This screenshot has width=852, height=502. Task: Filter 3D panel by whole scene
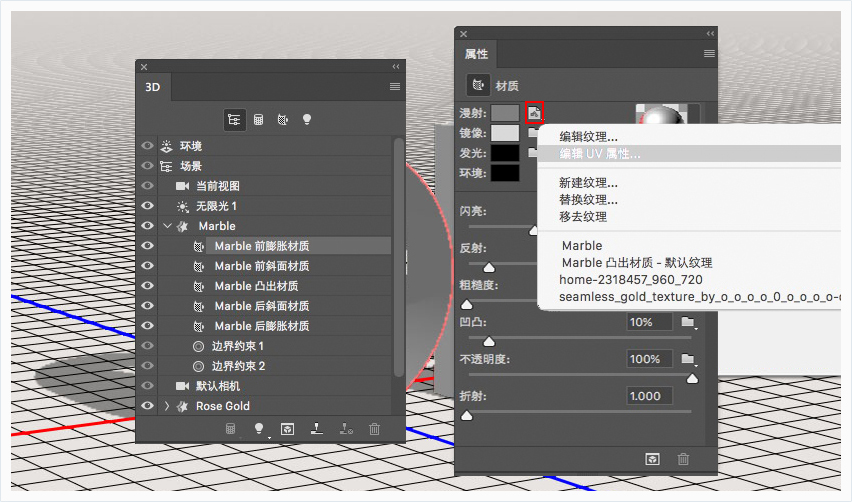pyautogui.click(x=234, y=120)
